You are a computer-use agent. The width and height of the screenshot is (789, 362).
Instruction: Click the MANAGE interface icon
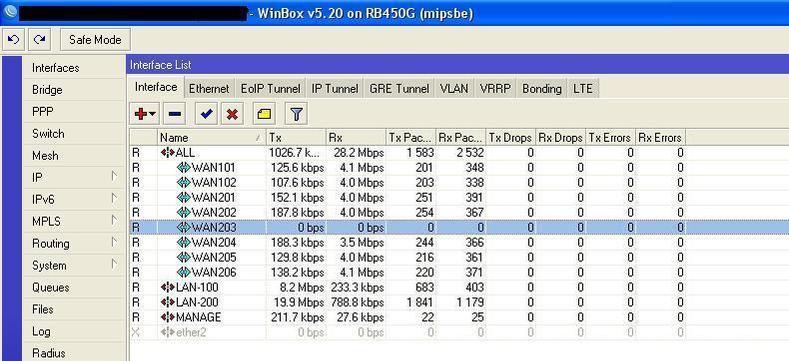[x=168, y=318]
